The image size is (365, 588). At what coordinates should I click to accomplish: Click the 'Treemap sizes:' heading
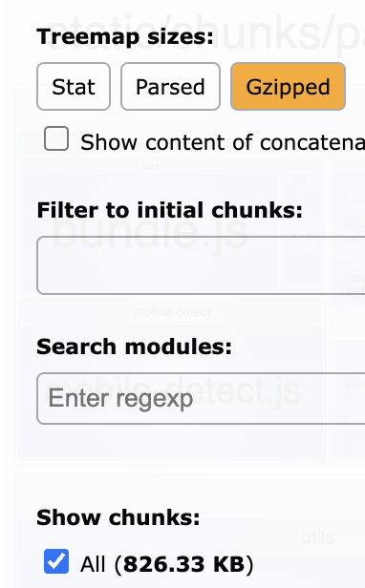coord(125,36)
